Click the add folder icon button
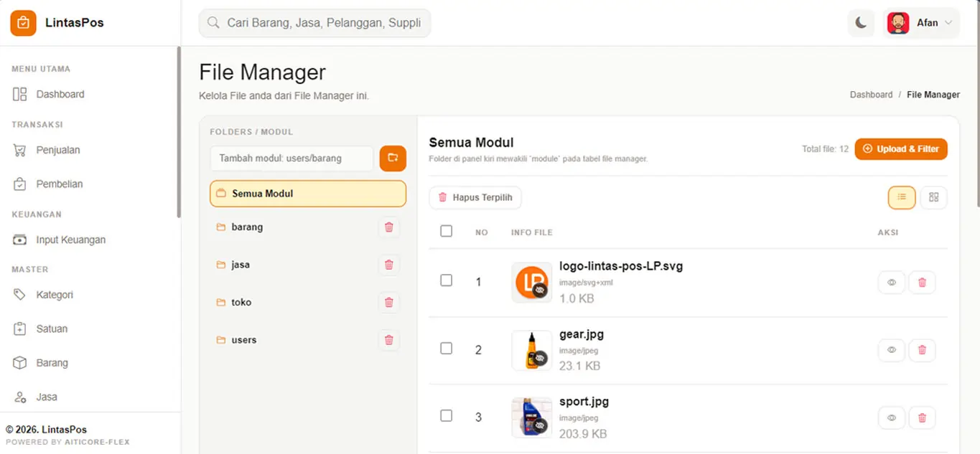The height and width of the screenshot is (454, 980). (393, 159)
